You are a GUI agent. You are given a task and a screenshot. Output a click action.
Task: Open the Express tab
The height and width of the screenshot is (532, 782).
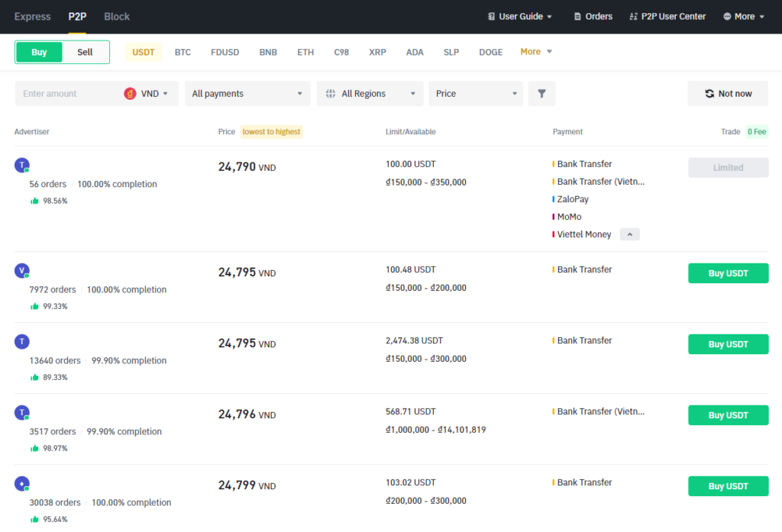(32, 17)
